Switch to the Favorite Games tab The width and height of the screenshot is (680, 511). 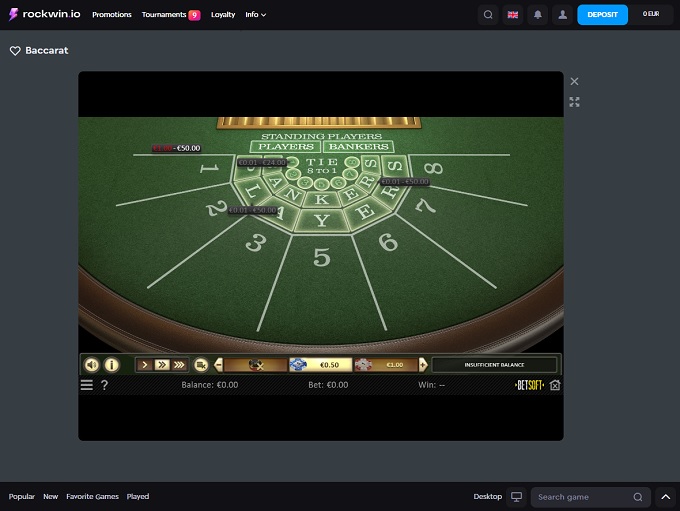pyautogui.click(x=92, y=497)
